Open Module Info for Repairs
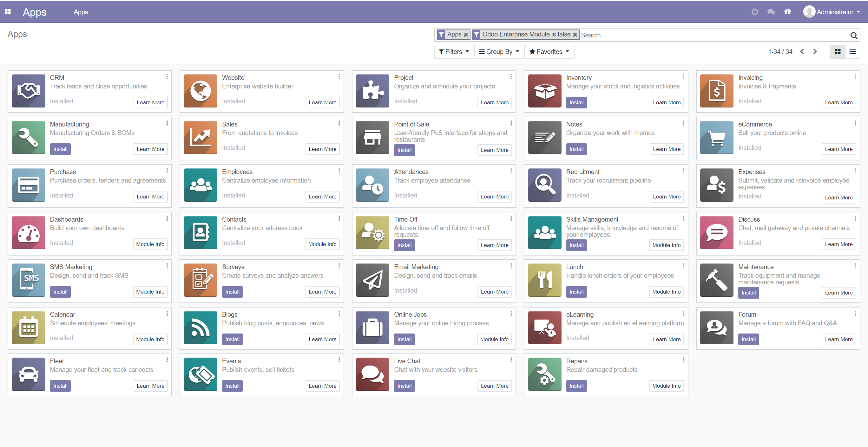The image size is (868, 447). tap(666, 386)
